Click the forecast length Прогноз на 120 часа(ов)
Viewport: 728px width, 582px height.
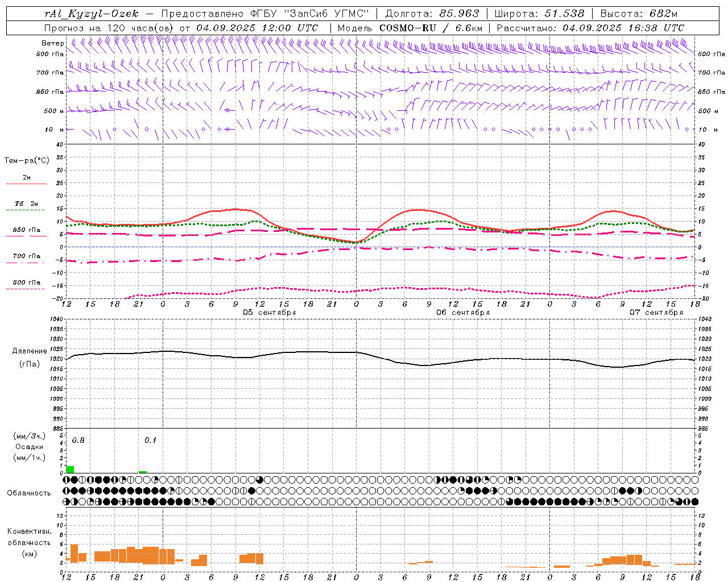pos(109,28)
